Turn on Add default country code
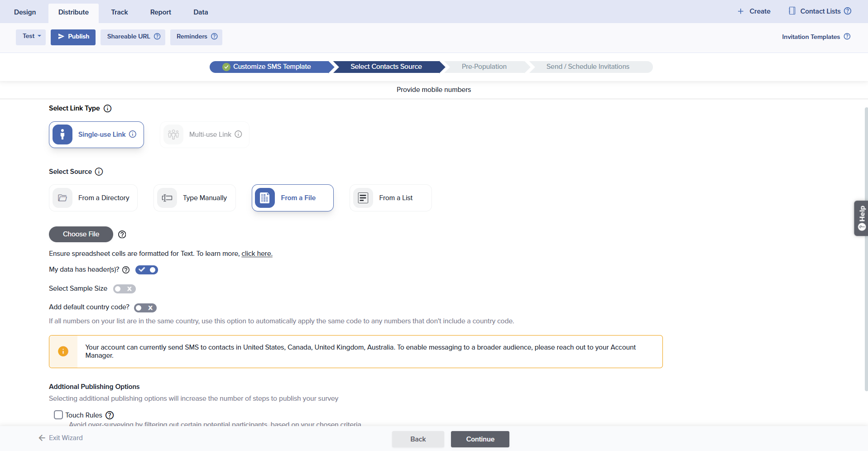The width and height of the screenshot is (868, 451). click(x=145, y=308)
